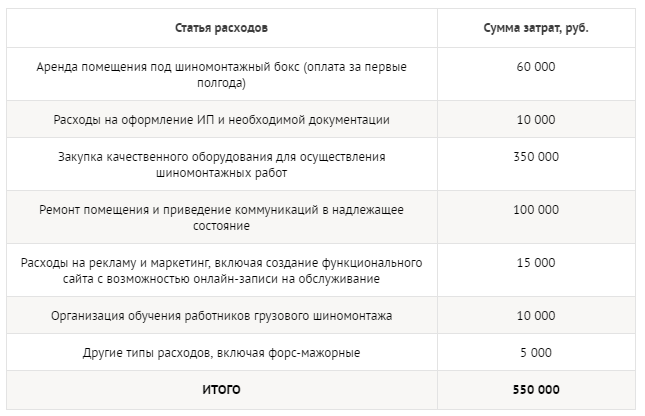Select the 10 000 amount for worker training
Screen dimensions: 645x416
[x=535, y=316]
